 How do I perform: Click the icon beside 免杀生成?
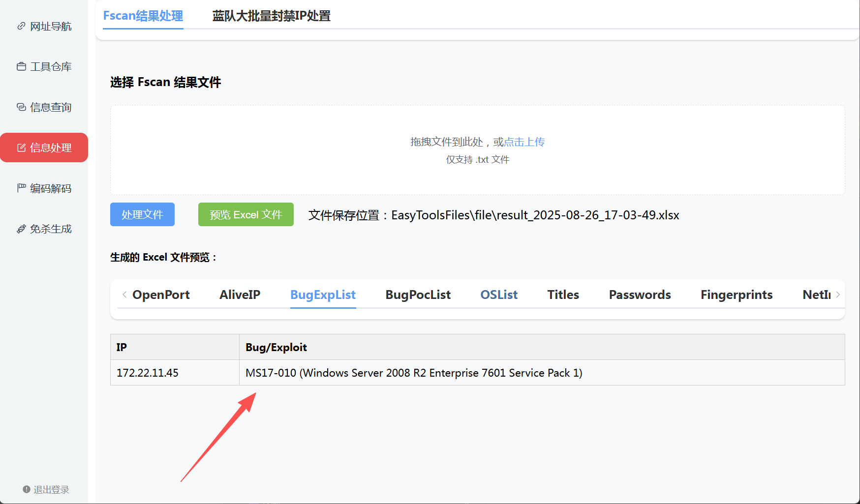[x=21, y=229]
